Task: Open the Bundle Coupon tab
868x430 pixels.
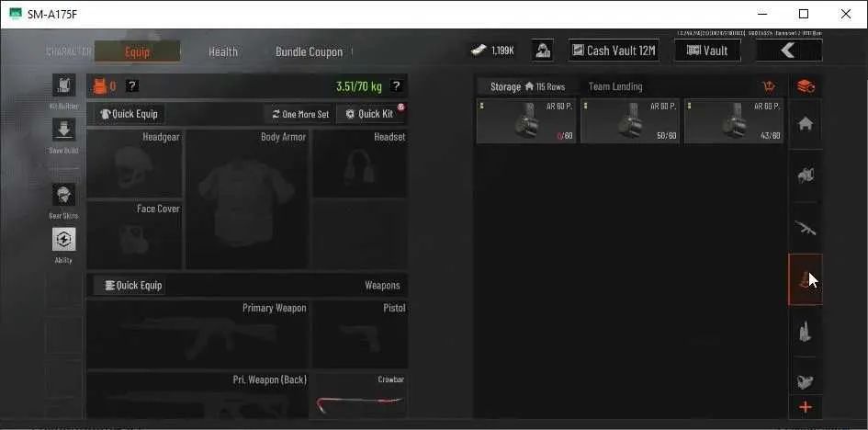Action: [309, 52]
